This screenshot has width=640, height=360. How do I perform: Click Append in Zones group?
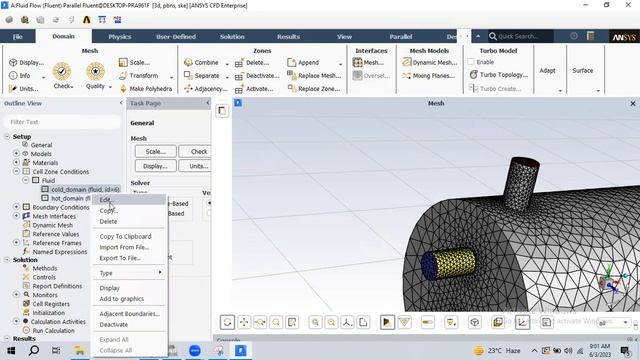point(303,62)
